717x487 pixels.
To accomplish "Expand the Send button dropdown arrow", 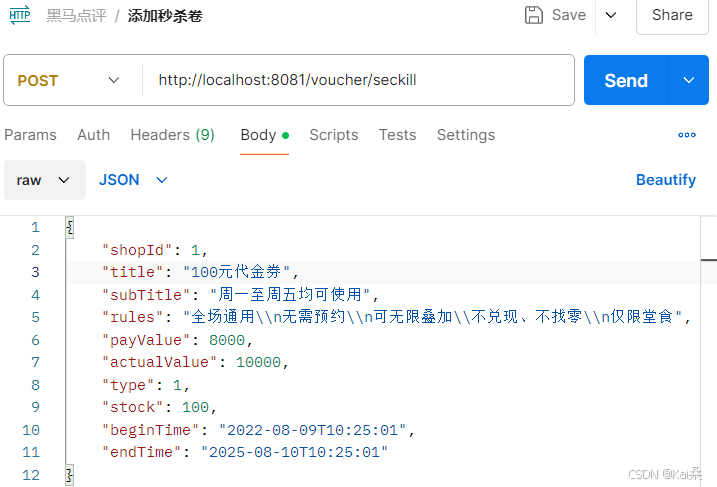I will [x=689, y=80].
